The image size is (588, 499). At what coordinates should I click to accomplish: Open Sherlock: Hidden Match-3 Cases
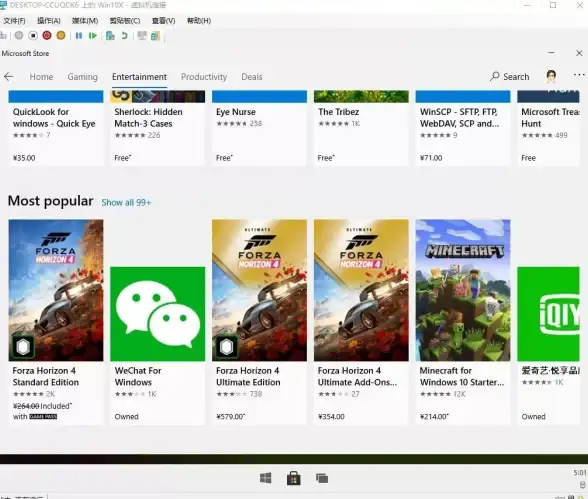point(148,118)
